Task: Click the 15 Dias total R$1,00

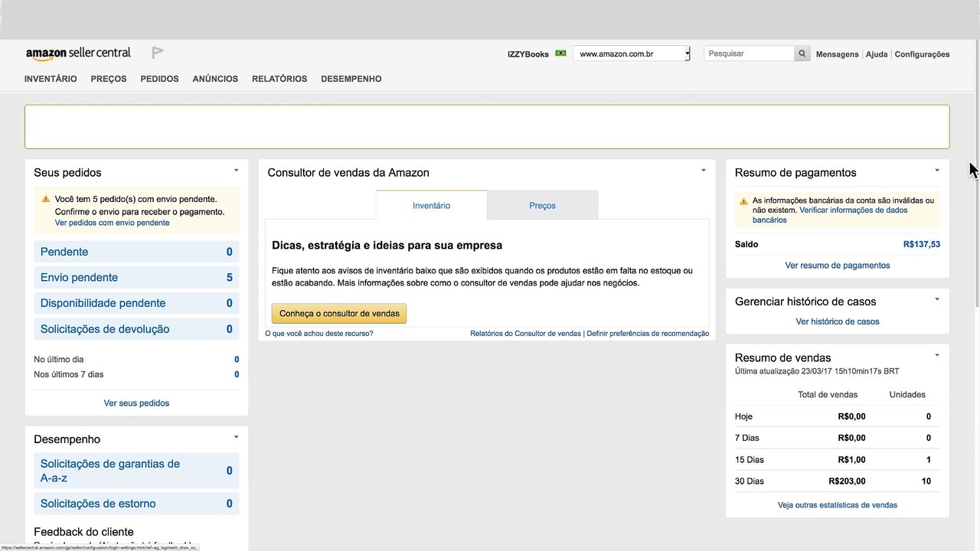Action: click(x=851, y=460)
